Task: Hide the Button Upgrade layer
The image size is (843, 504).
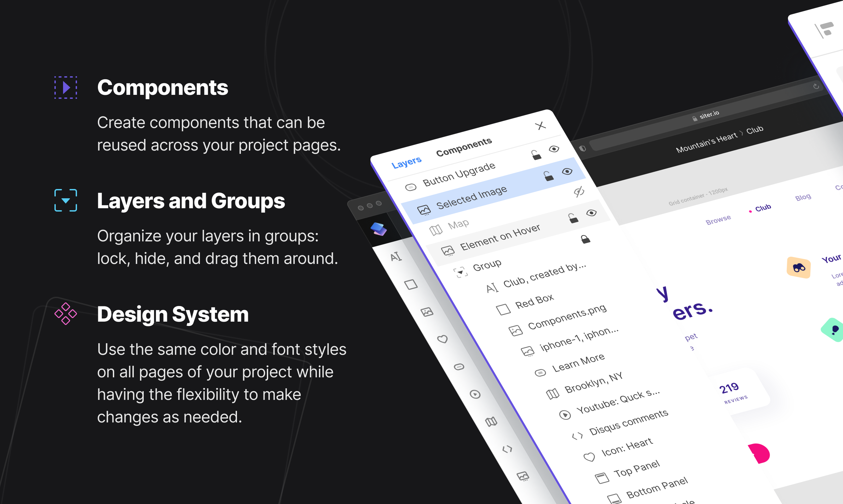Action: coord(554,149)
